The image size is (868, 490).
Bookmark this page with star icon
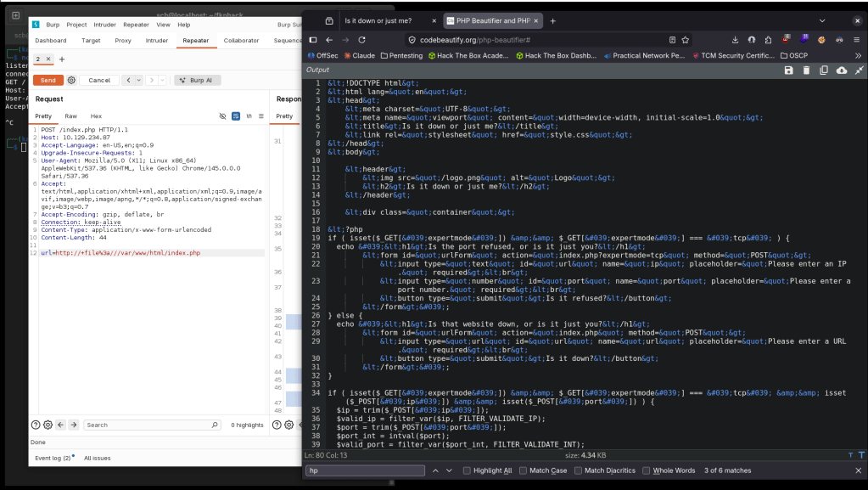pyautogui.click(x=686, y=40)
